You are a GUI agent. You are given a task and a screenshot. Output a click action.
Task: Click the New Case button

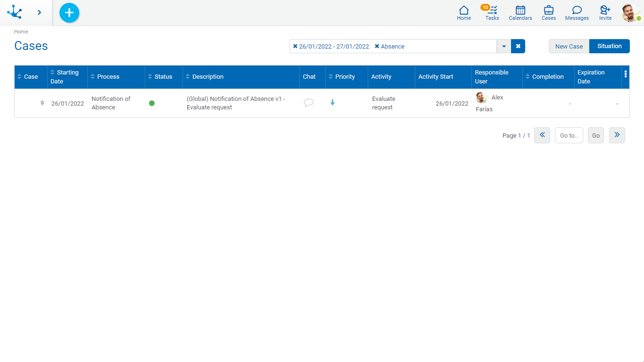pos(569,46)
